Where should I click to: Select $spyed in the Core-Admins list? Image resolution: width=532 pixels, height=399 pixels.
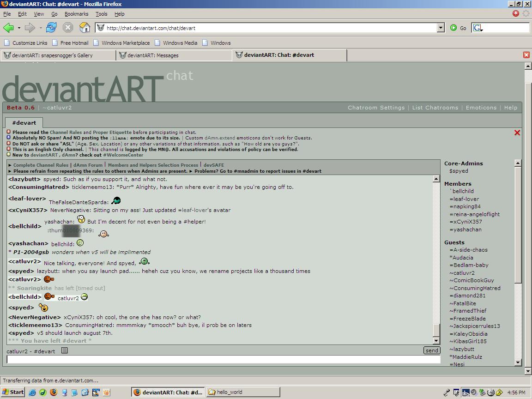459,171
